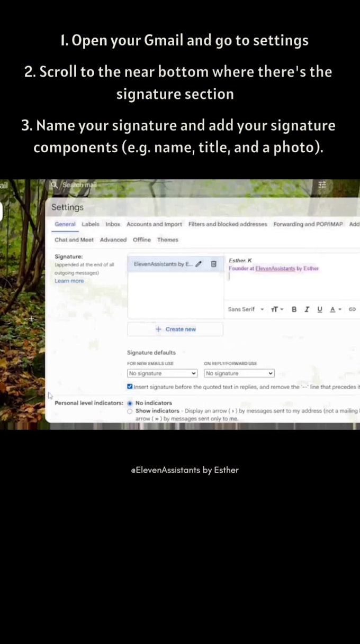Toggle bold formatting in signature editor
The image size is (360, 644).
pos(294,309)
